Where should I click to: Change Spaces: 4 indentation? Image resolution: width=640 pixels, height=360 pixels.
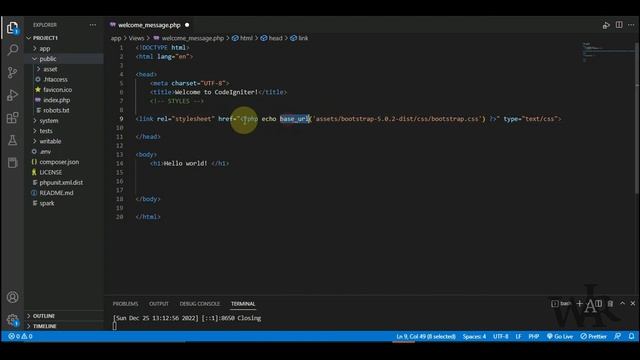pyautogui.click(x=474, y=336)
